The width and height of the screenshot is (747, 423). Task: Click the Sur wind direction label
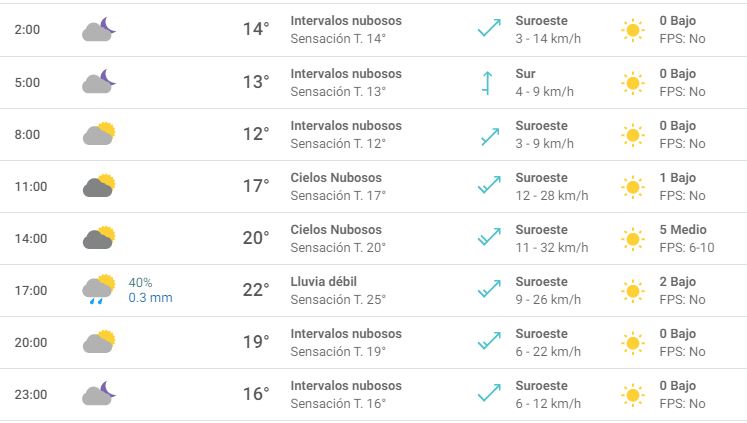tap(525, 74)
